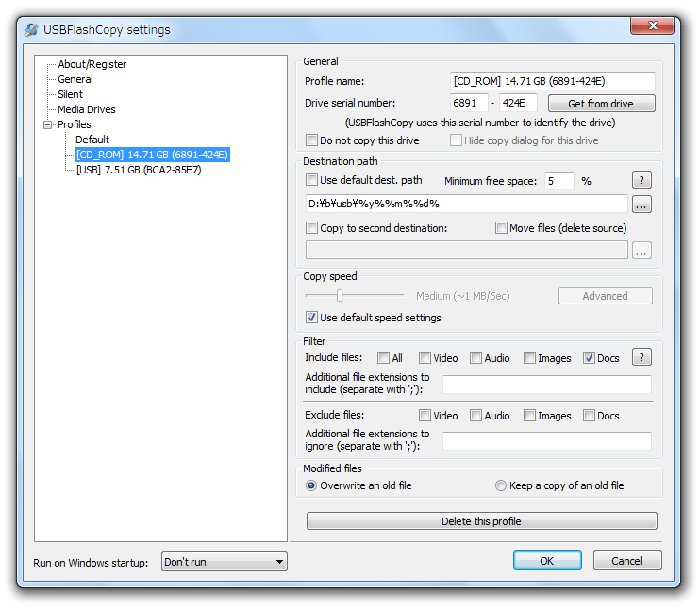Open Run on Windows startup dropdown

pyautogui.click(x=225, y=562)
